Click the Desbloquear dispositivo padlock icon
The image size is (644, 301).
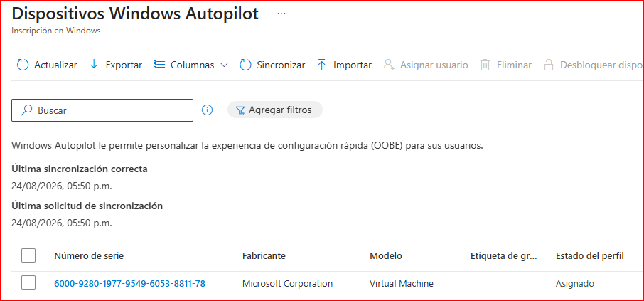(x=549, y=65)
